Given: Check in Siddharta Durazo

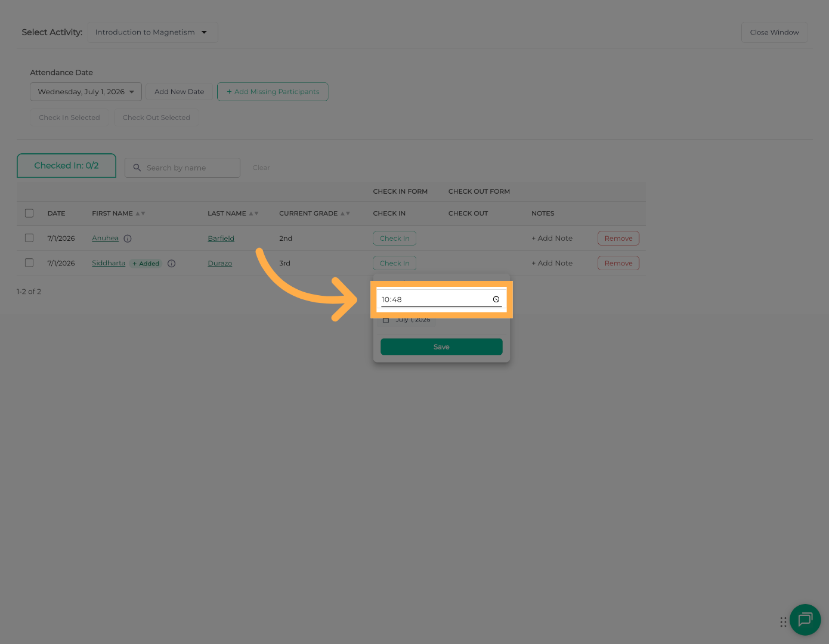Looking at the screenshot, I should tap(395, 264).
